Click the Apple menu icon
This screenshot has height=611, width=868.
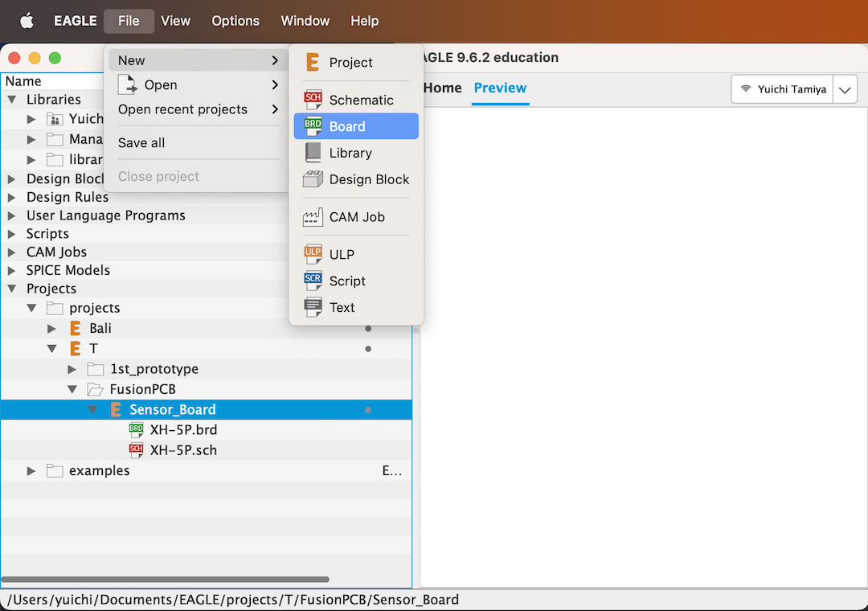27,20
